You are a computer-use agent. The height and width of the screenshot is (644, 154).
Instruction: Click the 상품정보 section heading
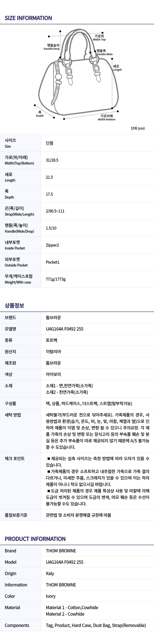click(14, 305)
